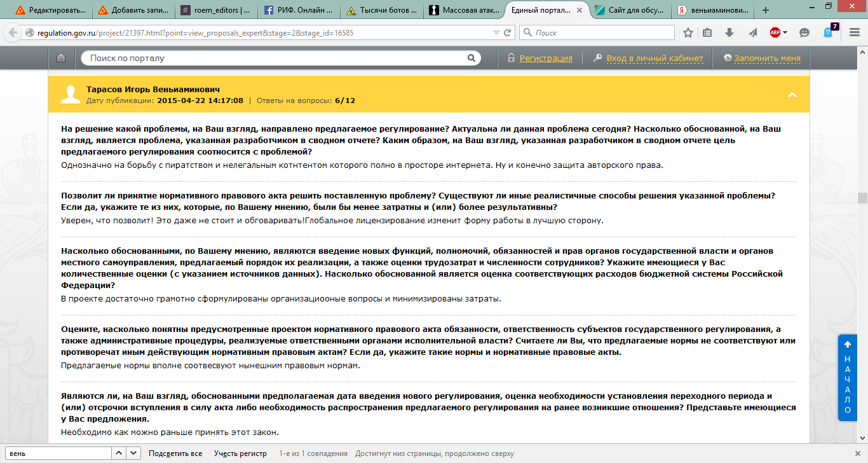Click the portal home icon
The height and width of the screenshot is (463, 868).
pos(61,58)
